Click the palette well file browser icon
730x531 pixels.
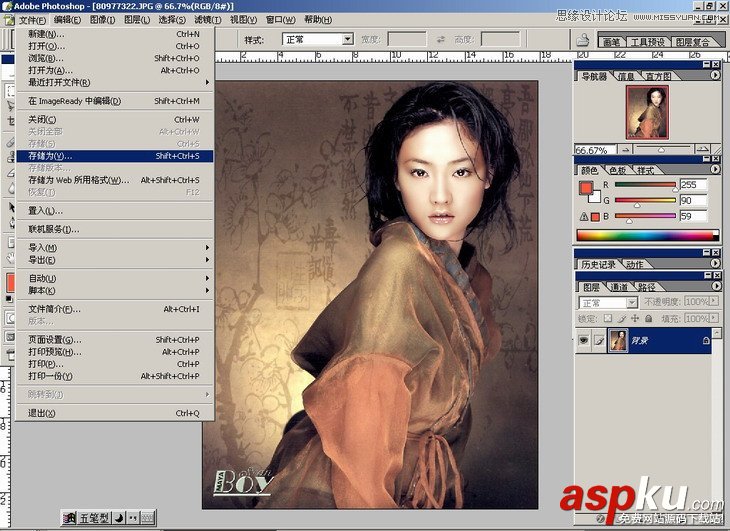pyautogui.click(x=582, y=40)
